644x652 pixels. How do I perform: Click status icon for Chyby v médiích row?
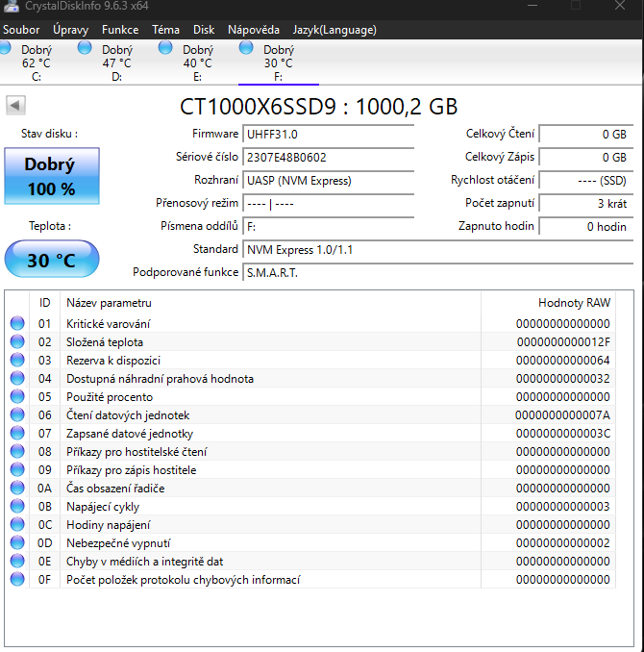17,561
